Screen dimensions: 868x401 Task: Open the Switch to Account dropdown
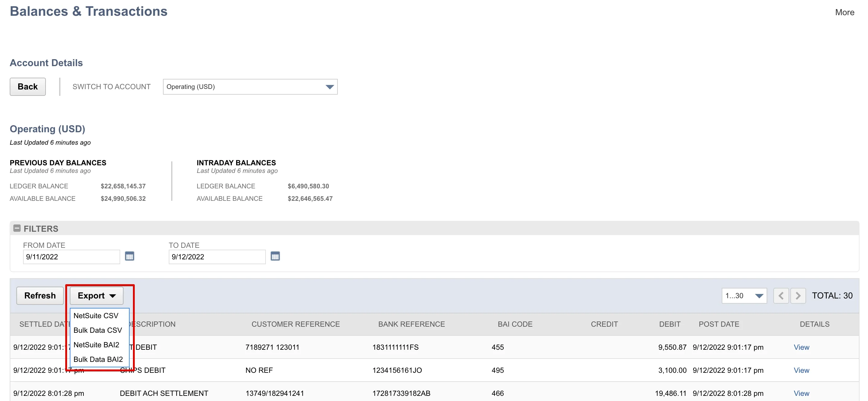250,87
